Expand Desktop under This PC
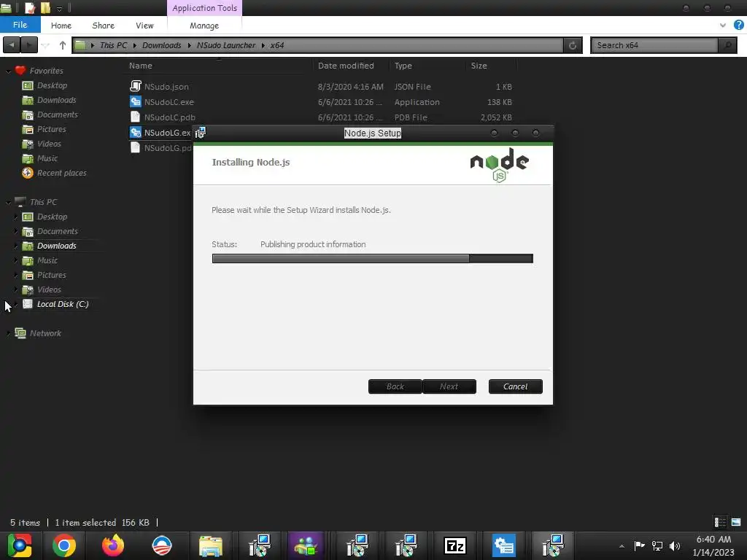 tap(16, 217)
